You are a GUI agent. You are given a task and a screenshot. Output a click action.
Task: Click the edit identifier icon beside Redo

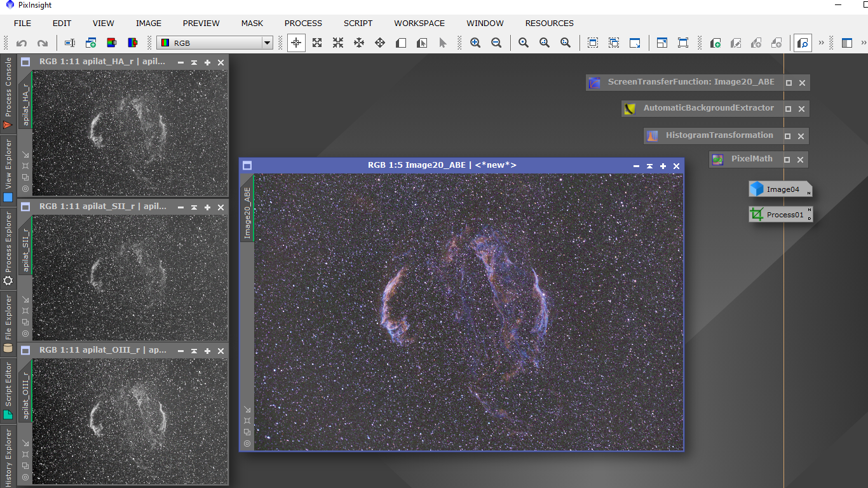[70, 43]
